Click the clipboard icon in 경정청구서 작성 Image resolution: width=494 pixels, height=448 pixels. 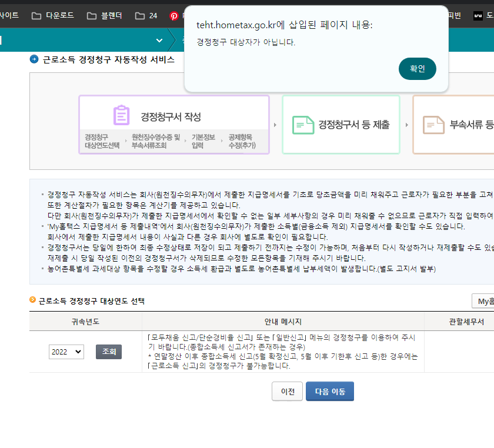click(121, 115)
